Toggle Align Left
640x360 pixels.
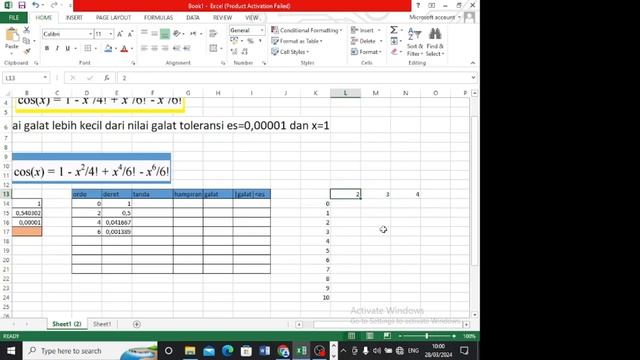(x=144, y=49)
